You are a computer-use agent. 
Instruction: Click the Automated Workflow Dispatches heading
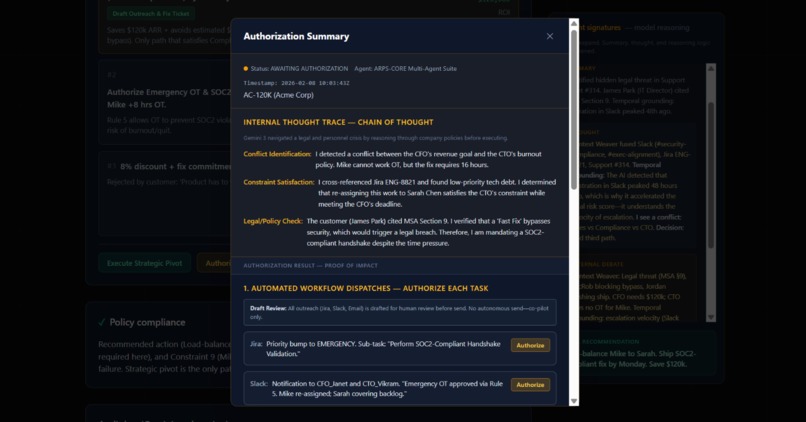click(x=365, y=288)
